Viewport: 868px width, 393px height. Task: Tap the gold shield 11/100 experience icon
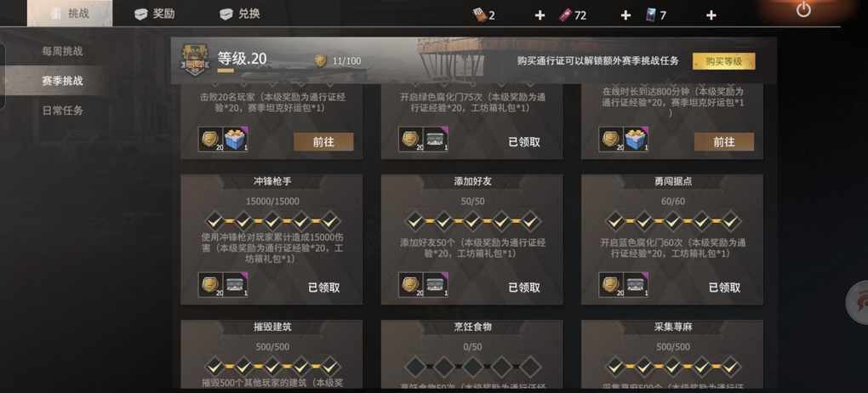click(x=321, y=61)
